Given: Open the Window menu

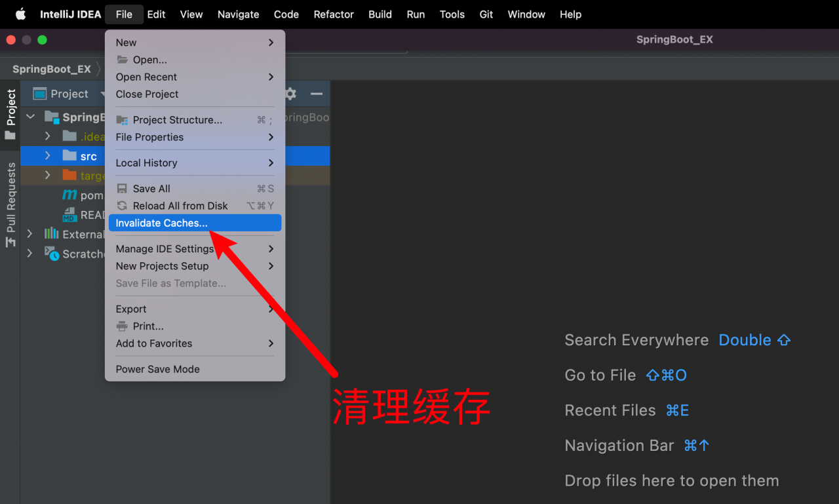Looking at the screenshot, I should click(x=526, y=14).
